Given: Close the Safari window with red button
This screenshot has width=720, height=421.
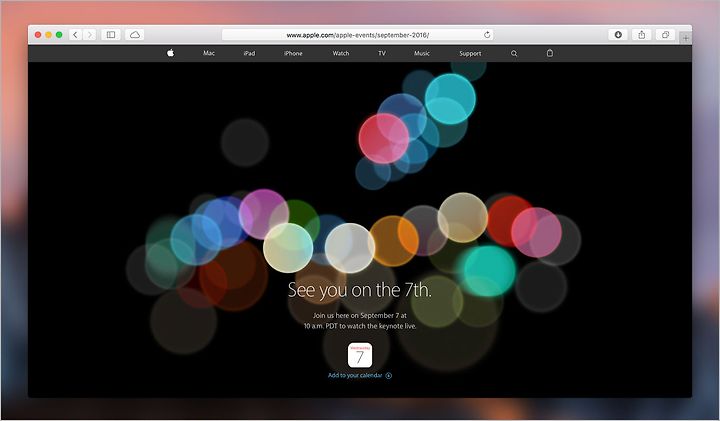Looking at the screenshot, I should coord(38,34).
